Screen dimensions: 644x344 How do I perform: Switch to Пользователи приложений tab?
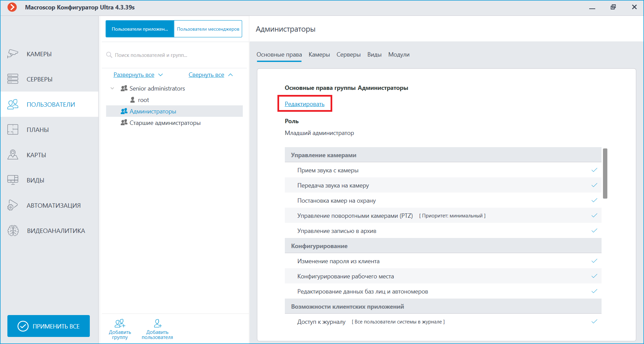(140, 29)
